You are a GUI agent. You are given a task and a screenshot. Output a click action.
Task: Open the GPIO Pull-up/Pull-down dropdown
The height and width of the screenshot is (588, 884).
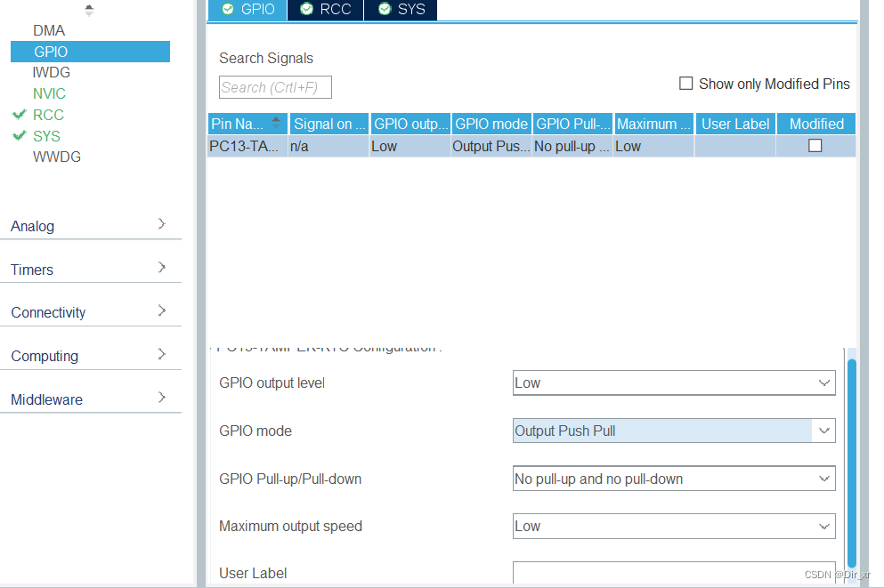674,479
